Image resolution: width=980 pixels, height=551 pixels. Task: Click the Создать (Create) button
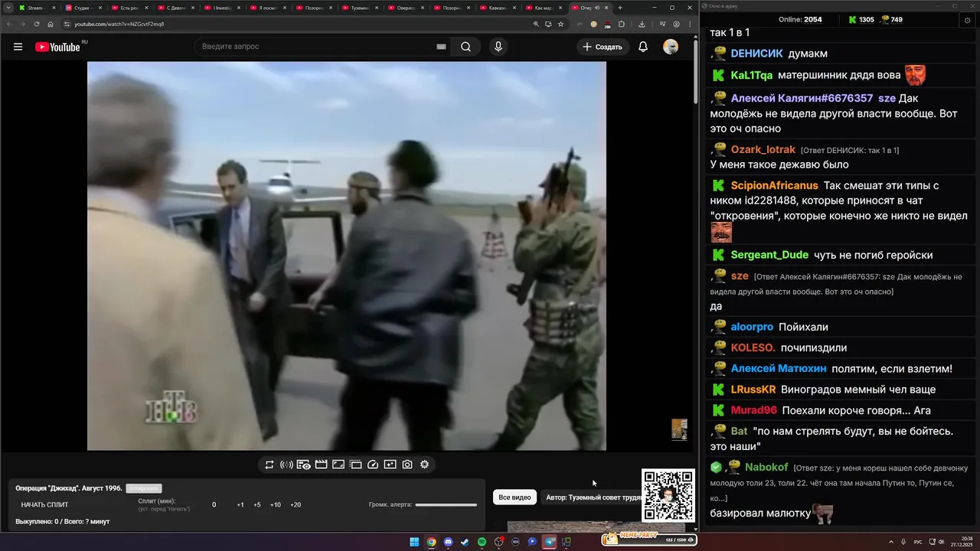click(603, 47)
